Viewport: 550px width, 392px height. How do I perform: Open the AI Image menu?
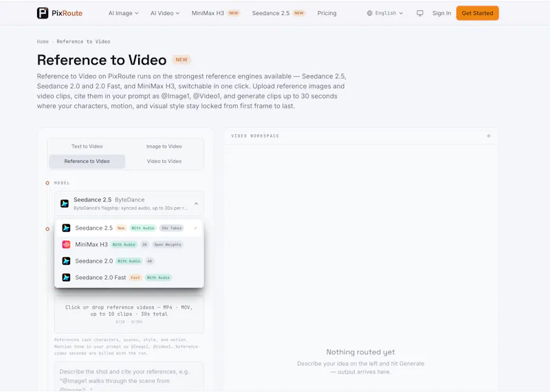pos(123,13)
